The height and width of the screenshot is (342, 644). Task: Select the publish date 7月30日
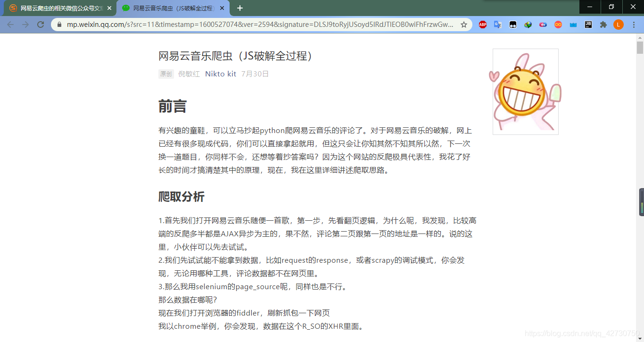point(255,74)
